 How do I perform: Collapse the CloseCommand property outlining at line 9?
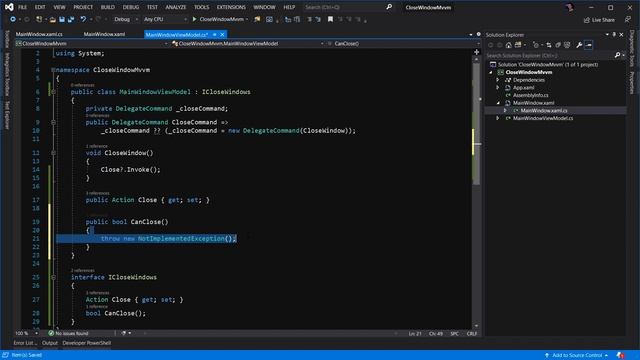(x=53, y=122)
